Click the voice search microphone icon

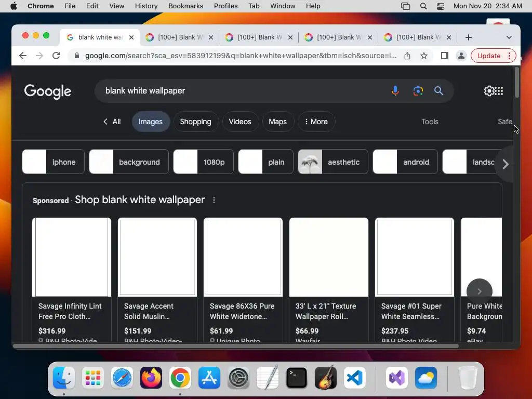[395, 91]
